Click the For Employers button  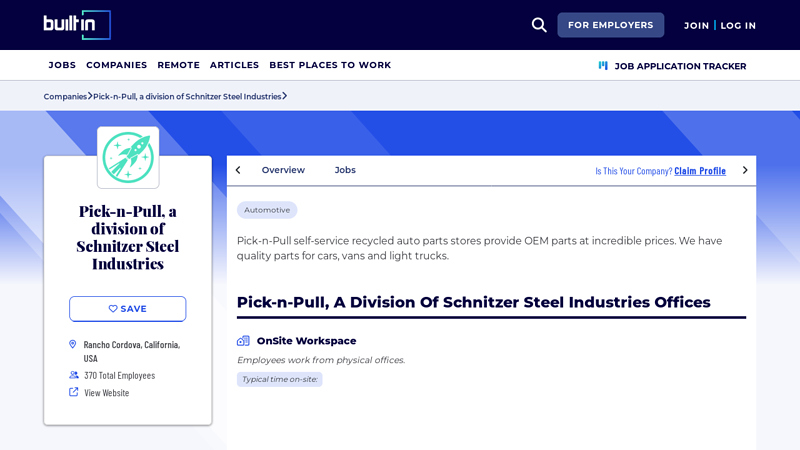coord(610,25)
